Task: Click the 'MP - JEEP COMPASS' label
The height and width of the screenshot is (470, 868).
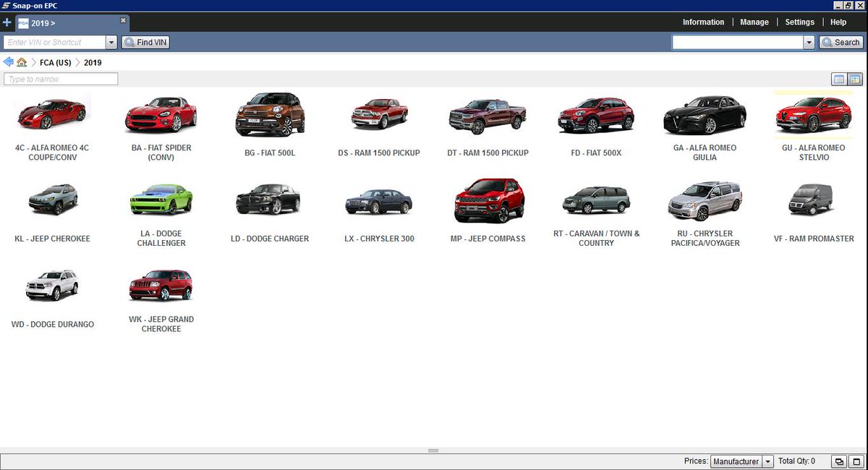Action: point(488,239)
